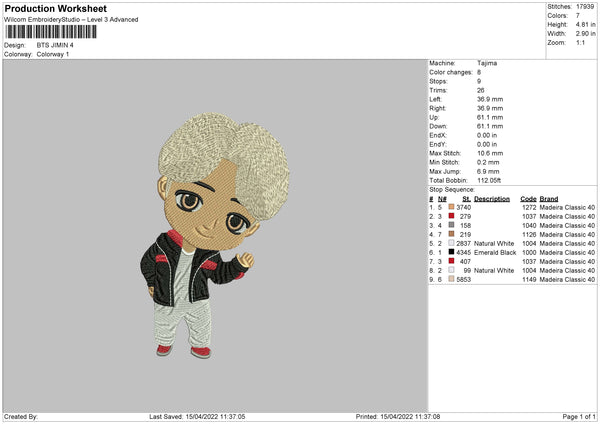Click the Created By label
The width and height of the screenshot is (600, 424).
(x=21, y=416)
